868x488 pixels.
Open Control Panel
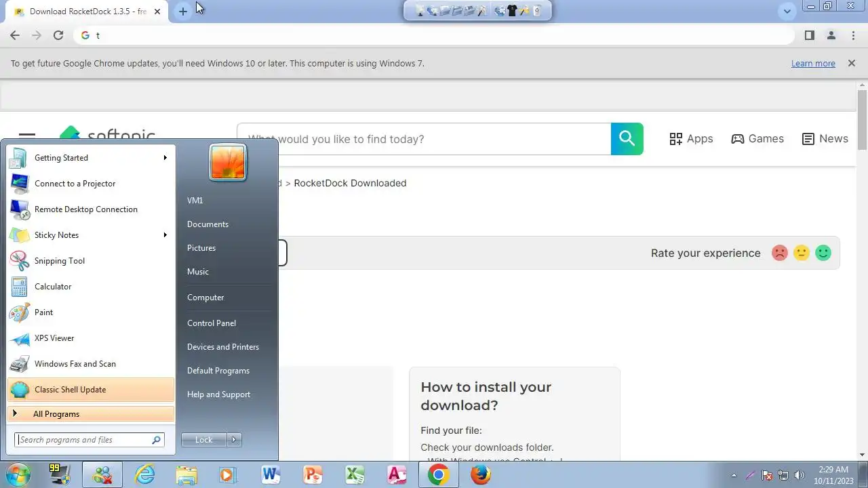(212, 323)
